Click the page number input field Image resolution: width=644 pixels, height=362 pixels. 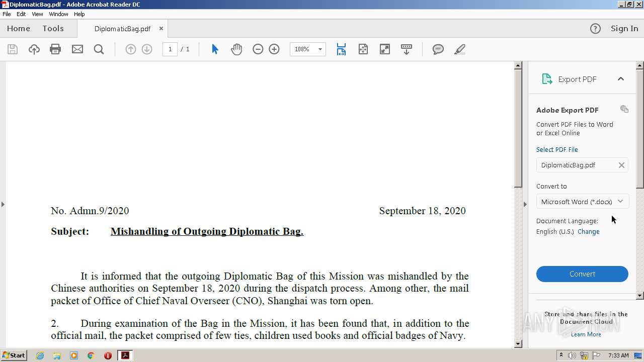(170, 49)
